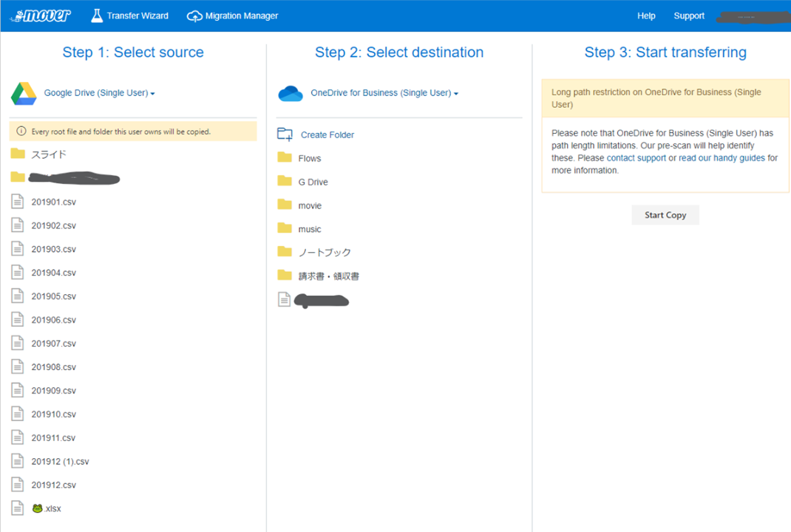The width and height of the screenshot is (791, 532).
Task: Open Migration Manager cloud icon
Action: (194, 16)
